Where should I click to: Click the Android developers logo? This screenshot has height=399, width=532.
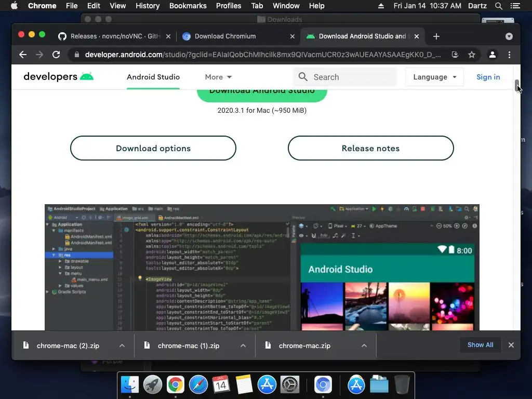coord(58,77)
